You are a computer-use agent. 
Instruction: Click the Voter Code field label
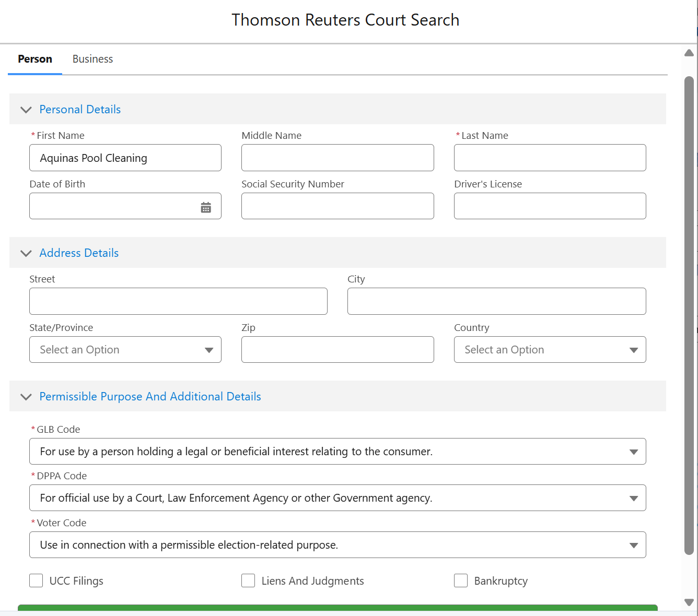[x=62, y=523]
